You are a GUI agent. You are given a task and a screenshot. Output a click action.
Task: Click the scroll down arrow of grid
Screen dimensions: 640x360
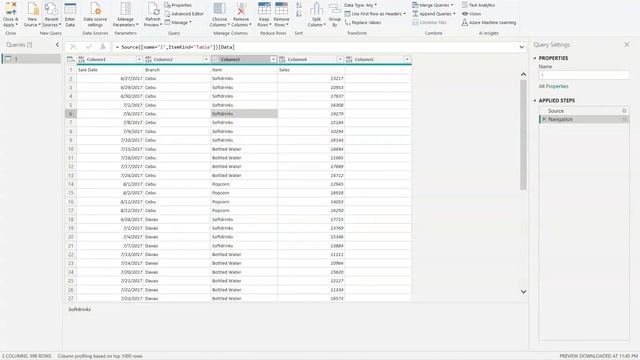(523, 292)
